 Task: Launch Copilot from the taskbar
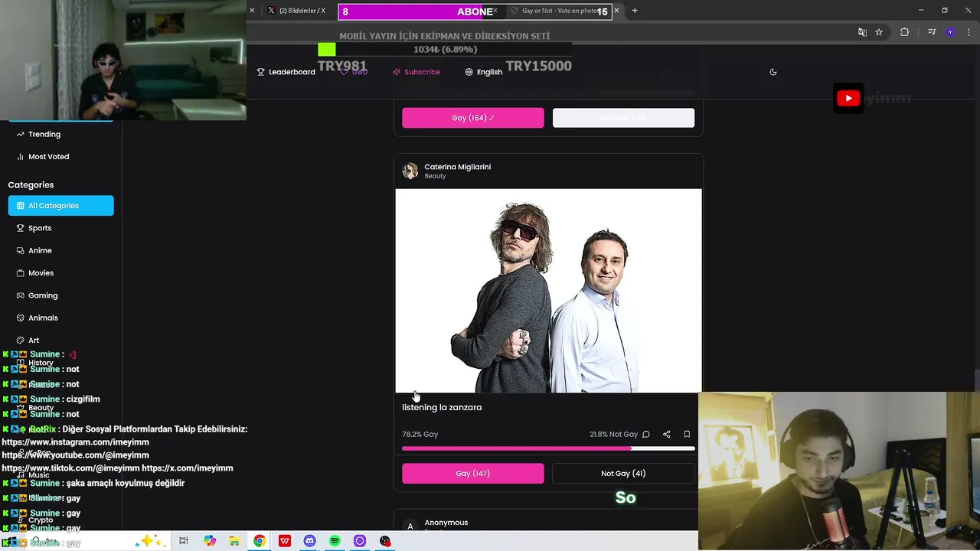pos(210,541)
